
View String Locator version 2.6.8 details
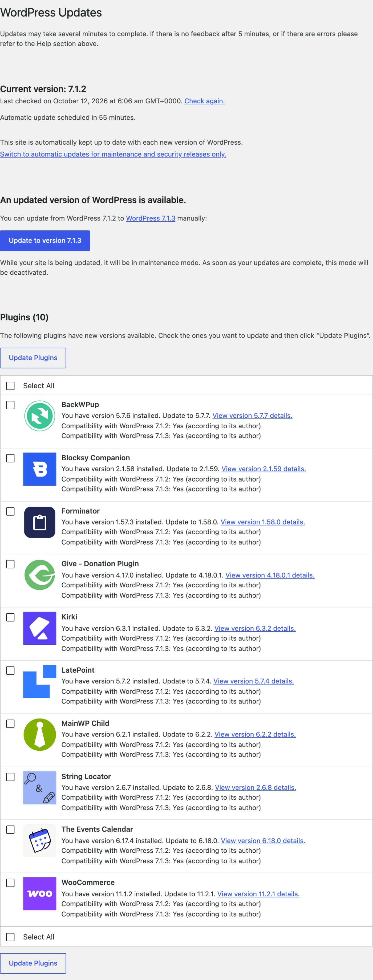(x=256, y=788)
